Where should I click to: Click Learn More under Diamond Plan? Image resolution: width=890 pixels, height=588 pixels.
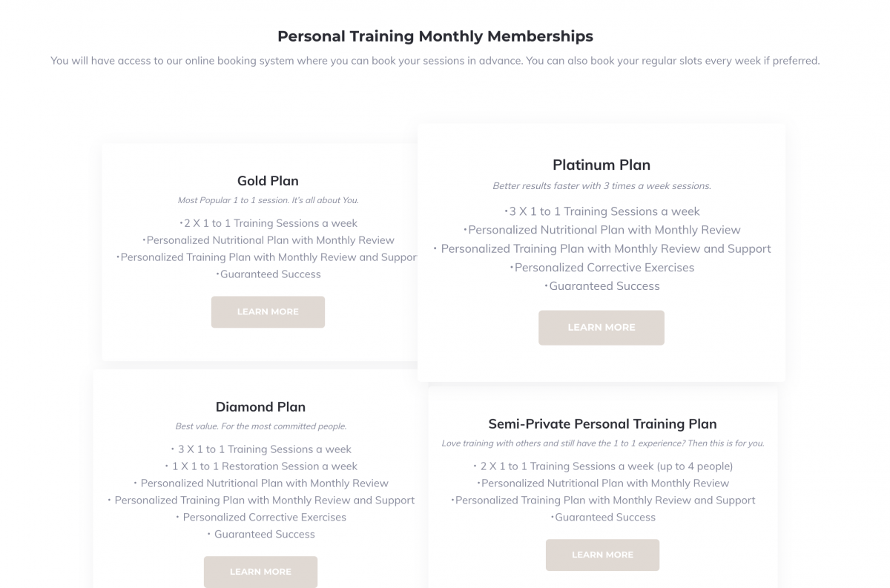(x=260, y=572)
